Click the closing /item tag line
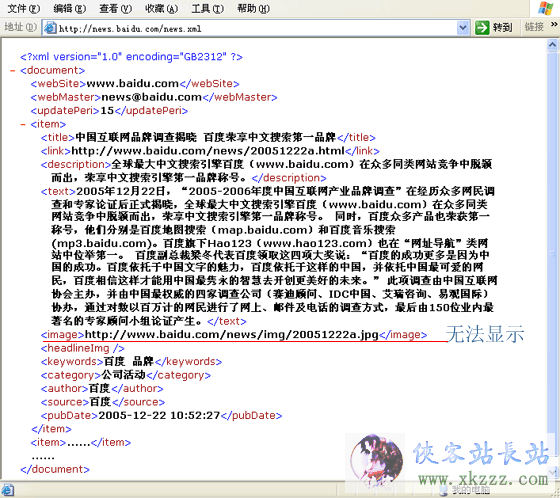The height and width of the screenshot is (498, 560). (51, 429)
